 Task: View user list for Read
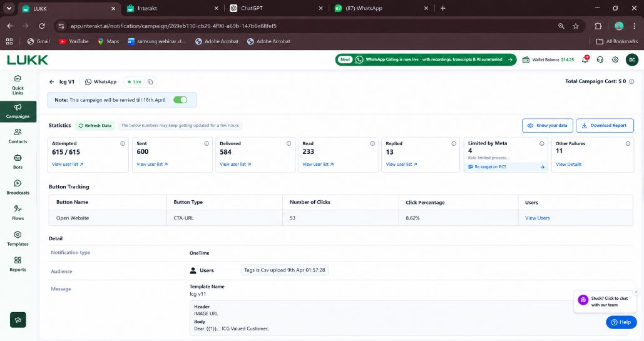tap(318, 165)
